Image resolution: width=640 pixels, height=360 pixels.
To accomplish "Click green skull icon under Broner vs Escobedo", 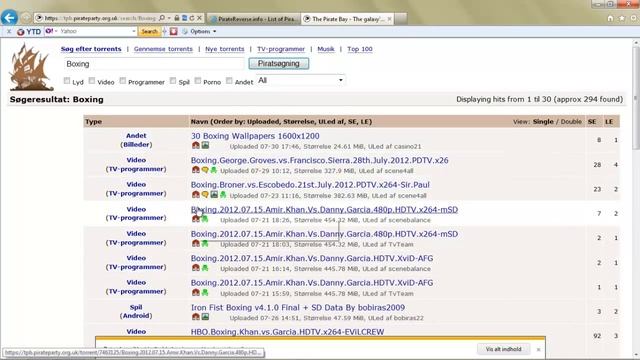I will [x=223, y=194].
